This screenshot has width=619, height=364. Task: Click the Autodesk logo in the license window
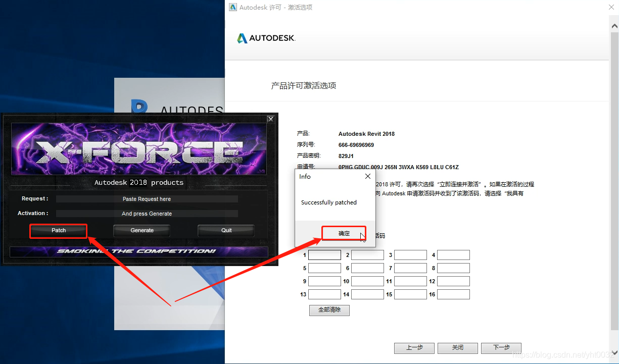pyautogui.click(x=266, y=37)
